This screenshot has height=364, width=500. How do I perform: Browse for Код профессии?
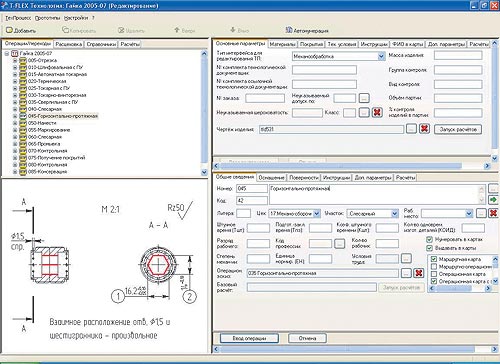[339, 243]
